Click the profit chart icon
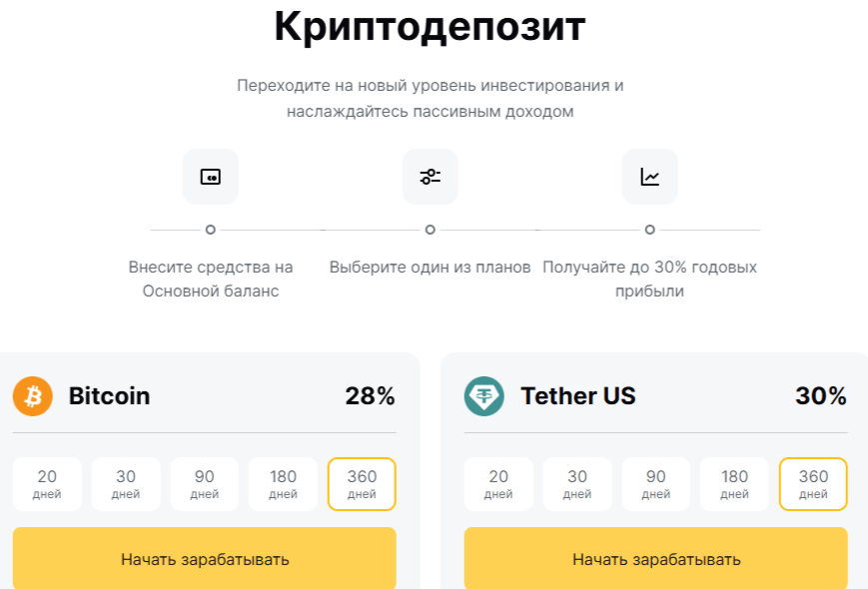 [x=650, y=177]
